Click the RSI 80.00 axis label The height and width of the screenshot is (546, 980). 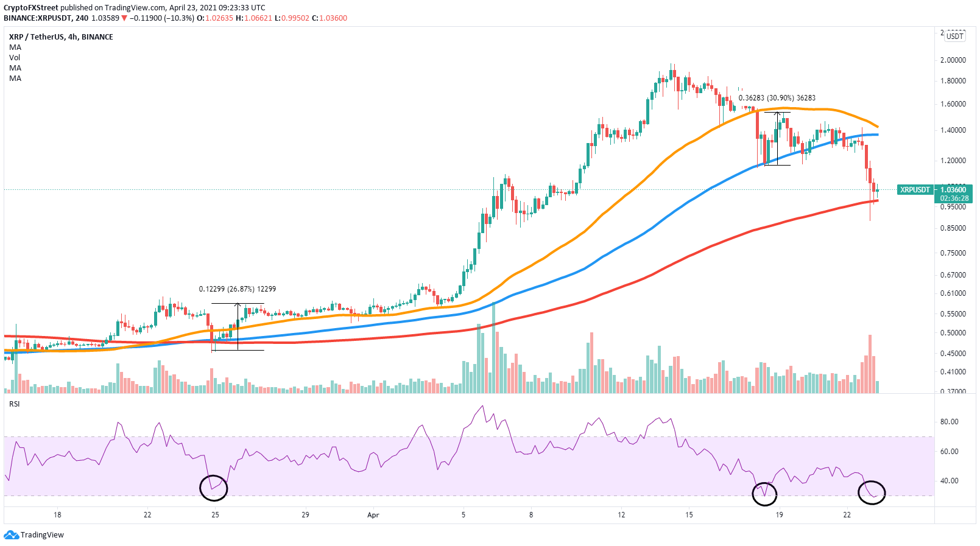[950, 422]
